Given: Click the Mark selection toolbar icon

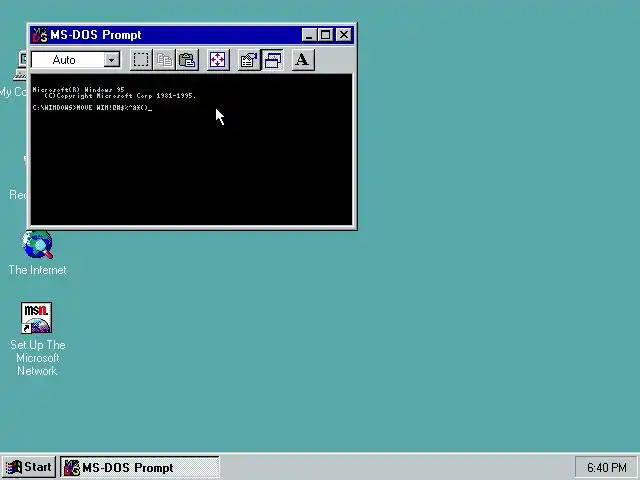Looking at the screenshot, I should click(141, 60).
